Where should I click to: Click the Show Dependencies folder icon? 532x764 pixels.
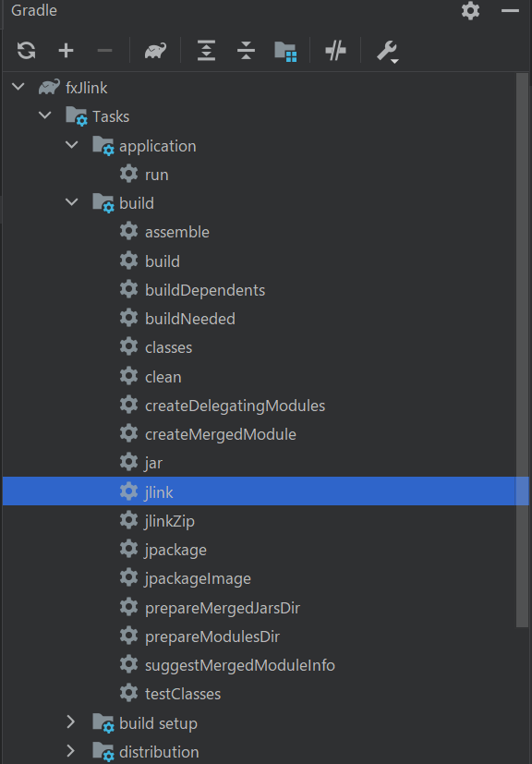point(286,51)
